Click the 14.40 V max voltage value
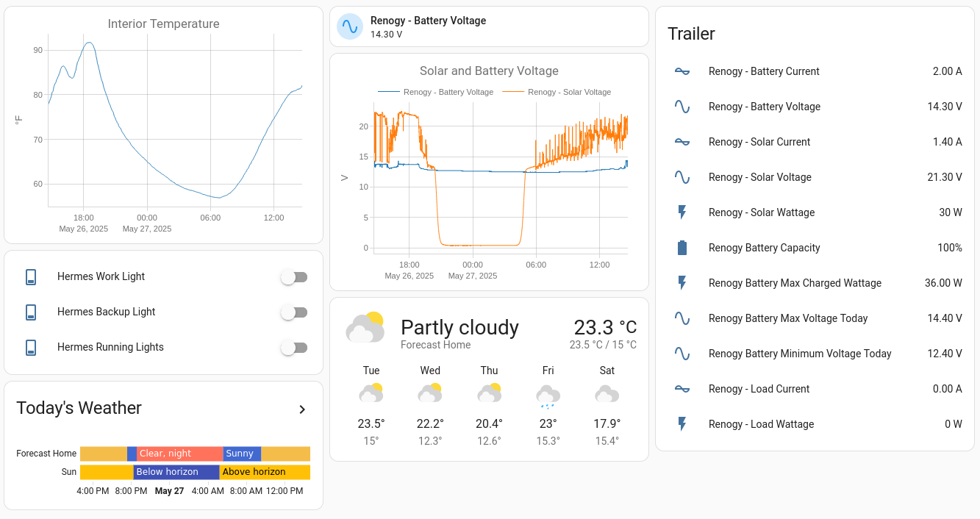The width and height of the screenshot is (980, 519). (945, 318)
